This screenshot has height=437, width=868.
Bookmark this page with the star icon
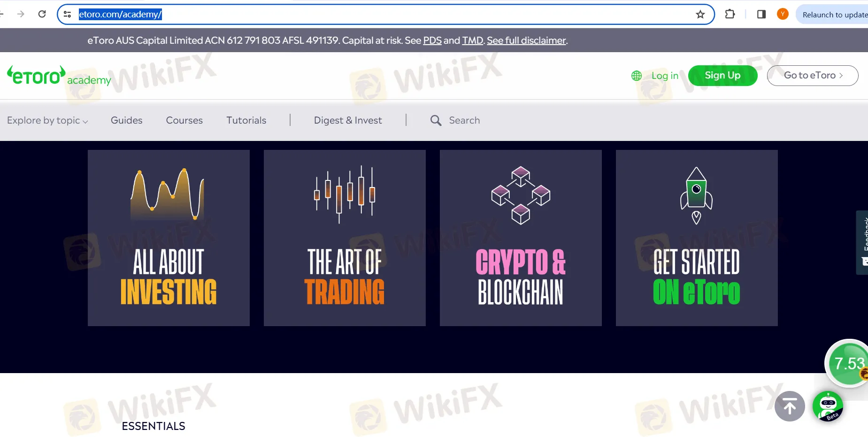(x=700, y=14)
